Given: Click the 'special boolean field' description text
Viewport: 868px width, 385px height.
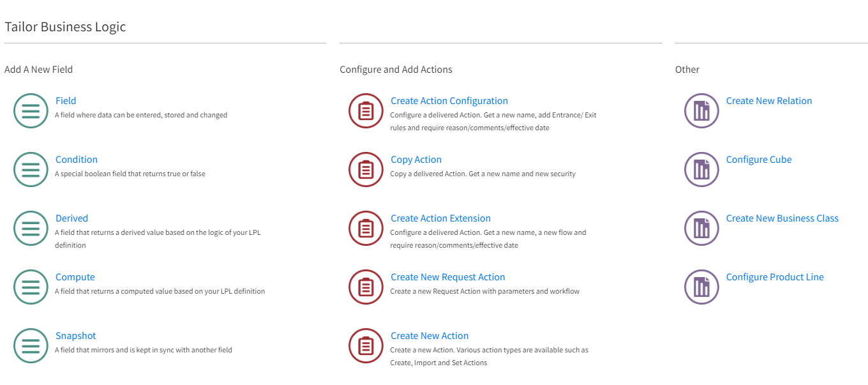Looking at the screenshot, I should (130, 174).
